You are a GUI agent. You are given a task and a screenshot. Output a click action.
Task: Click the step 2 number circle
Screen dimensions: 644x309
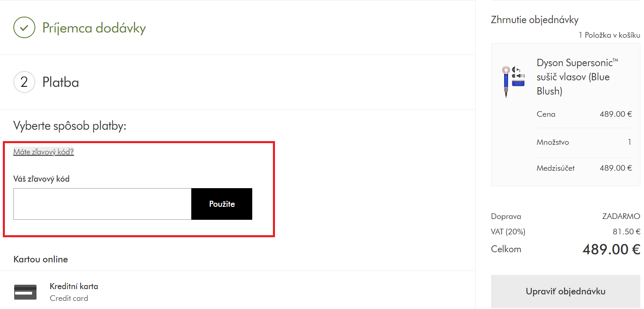click(x=24, y=82)
